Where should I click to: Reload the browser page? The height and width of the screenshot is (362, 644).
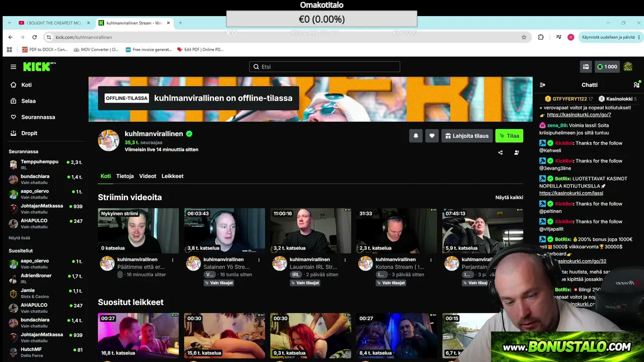pyautogui.click(x=34, y=37)
